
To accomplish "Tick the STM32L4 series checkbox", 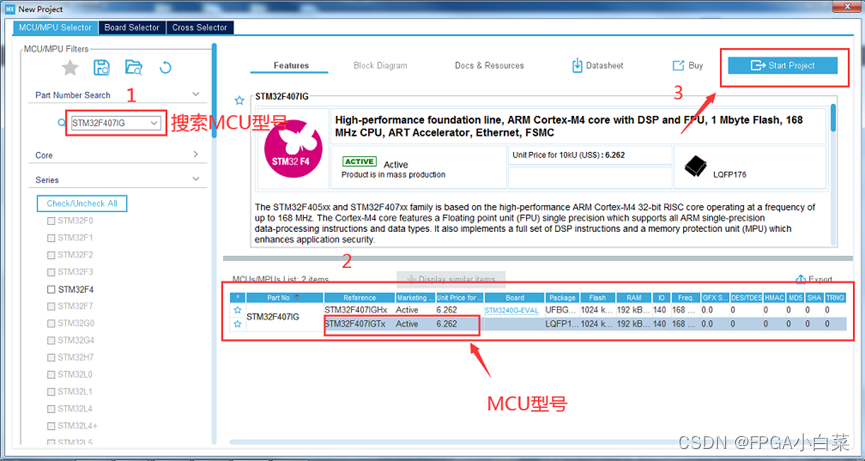I will (x=51, y=409).
